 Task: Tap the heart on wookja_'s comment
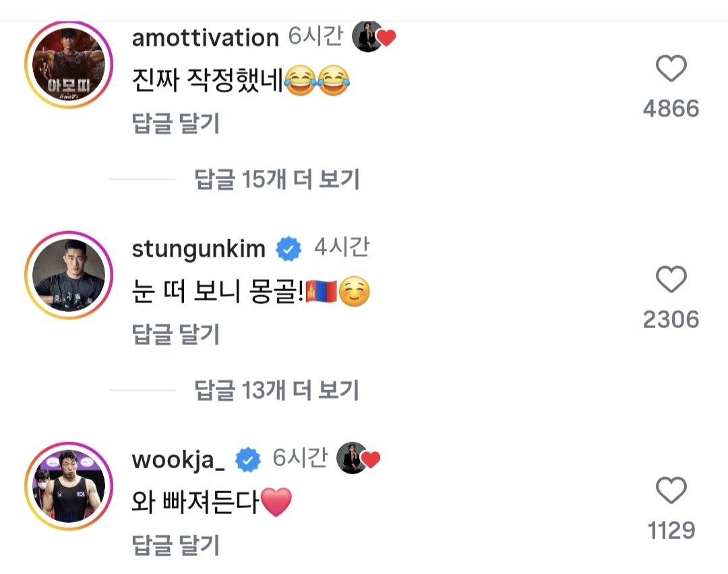point(671,490)
